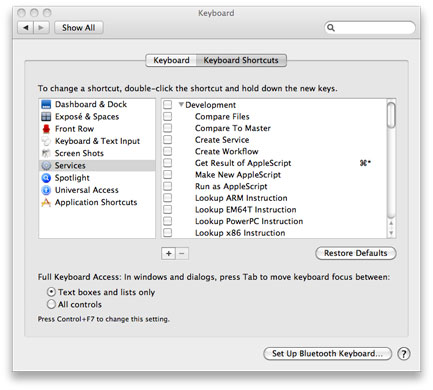The height and width of the screenshot is (390, 433).
Task: Enable the Lookup PowerPC Instruction checkbox
Action: click(x=168, y=221)
